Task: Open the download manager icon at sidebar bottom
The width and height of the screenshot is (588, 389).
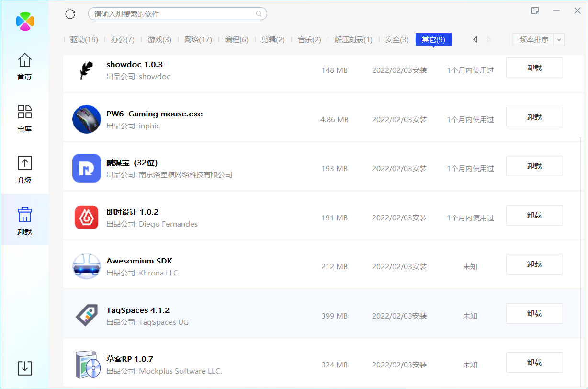Action: coord(25,368)
